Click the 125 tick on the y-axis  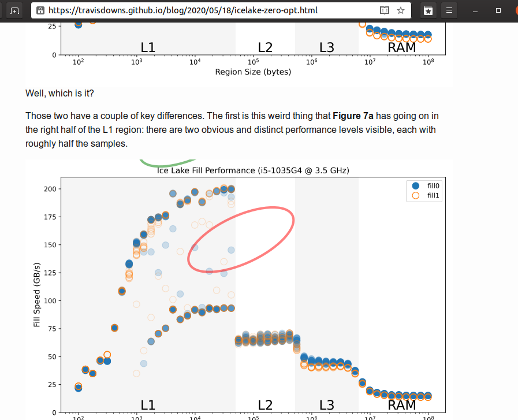[50, 273]
